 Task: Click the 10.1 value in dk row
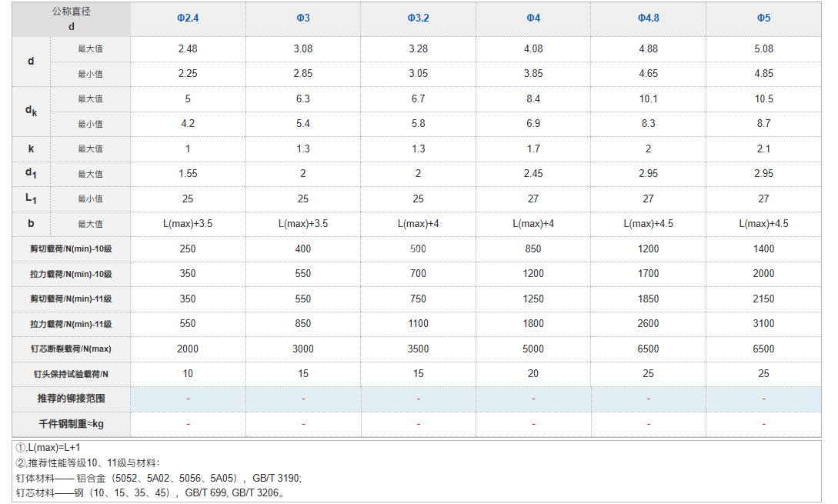click(648, 98)
